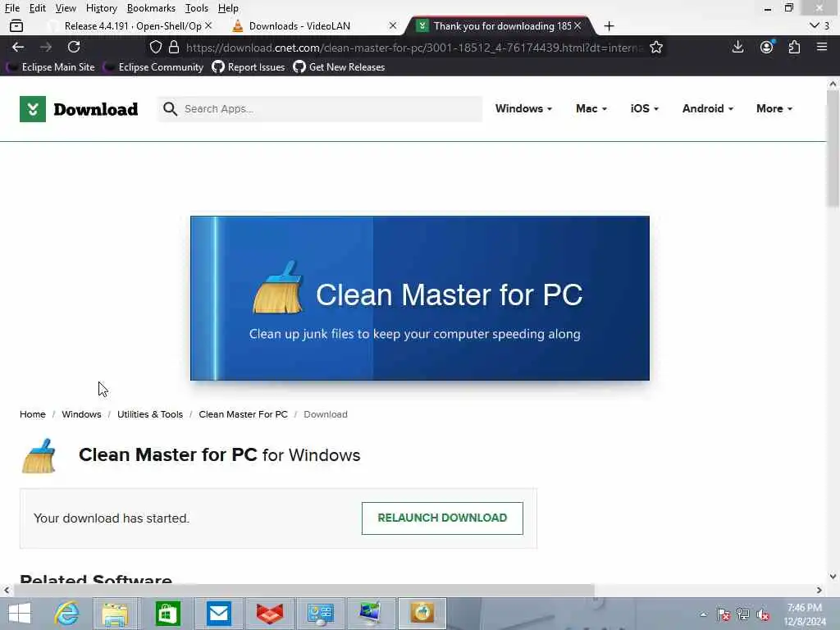
Task: Open the Windows Start button
Action: click(x=20, y=614)
